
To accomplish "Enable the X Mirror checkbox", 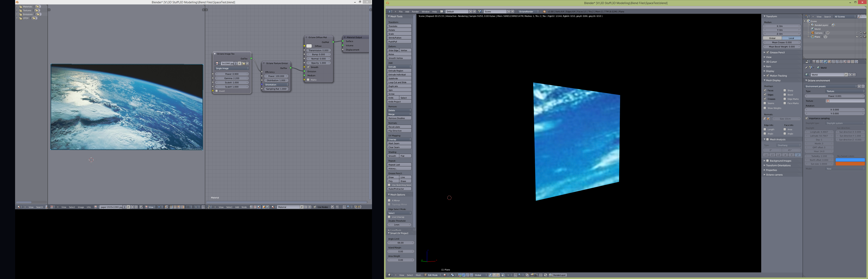I will pos(389,201).
